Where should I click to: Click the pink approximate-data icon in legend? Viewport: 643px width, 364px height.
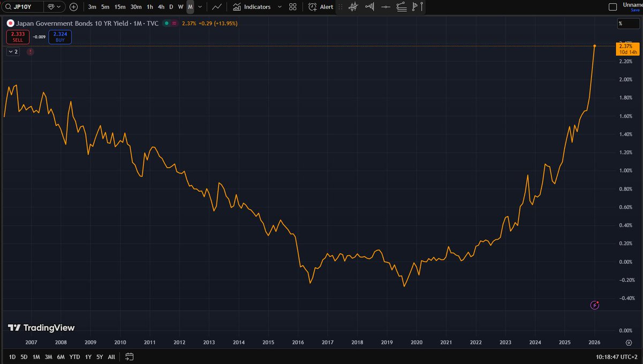(174, 24)
